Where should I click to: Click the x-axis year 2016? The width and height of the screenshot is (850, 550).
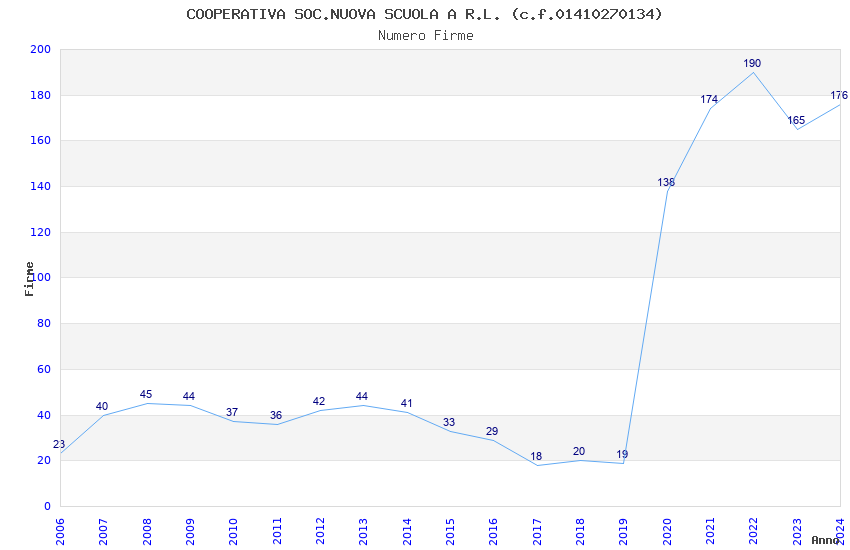click(x=493, y=532)
